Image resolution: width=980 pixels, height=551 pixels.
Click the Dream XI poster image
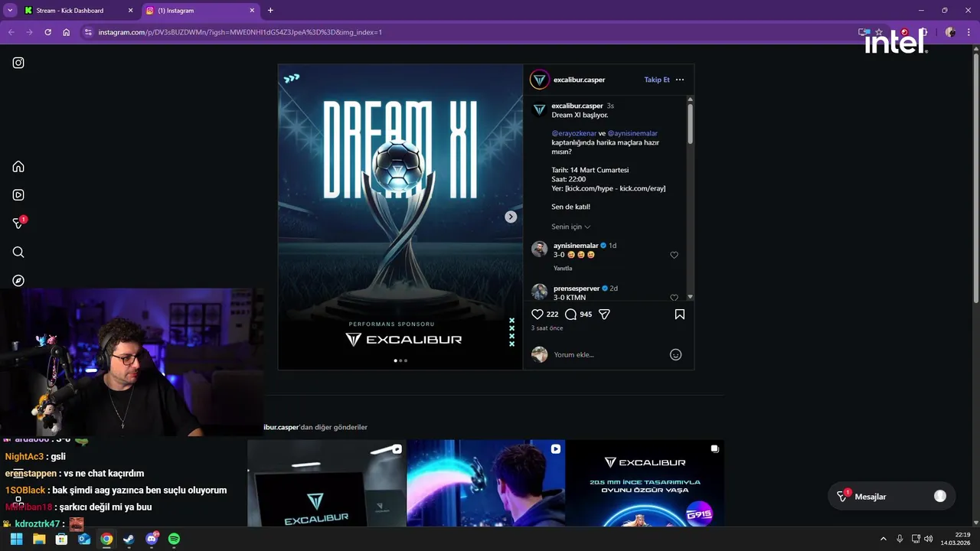tap(400, 217)
